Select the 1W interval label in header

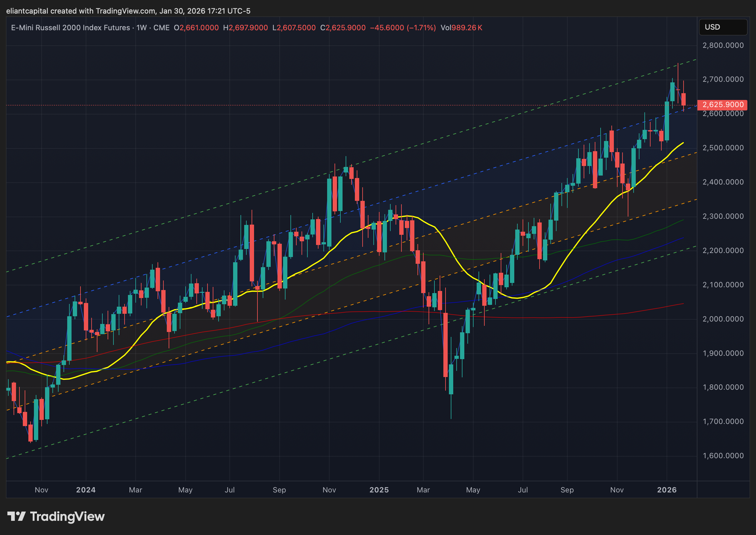pos(141,28)
